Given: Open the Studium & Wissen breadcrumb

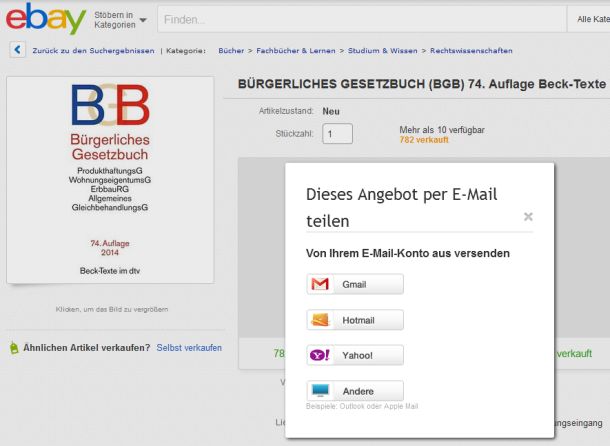Looking at the screenshot, I should [x=382, y=51].
